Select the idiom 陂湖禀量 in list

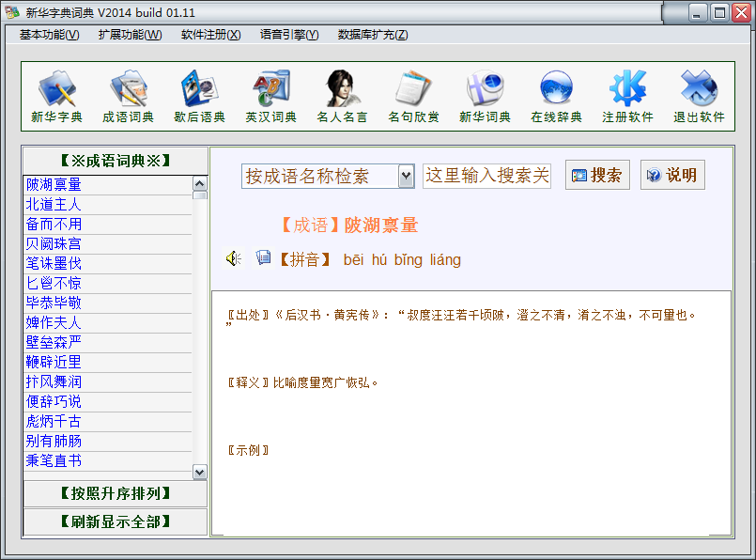(107, 185)
